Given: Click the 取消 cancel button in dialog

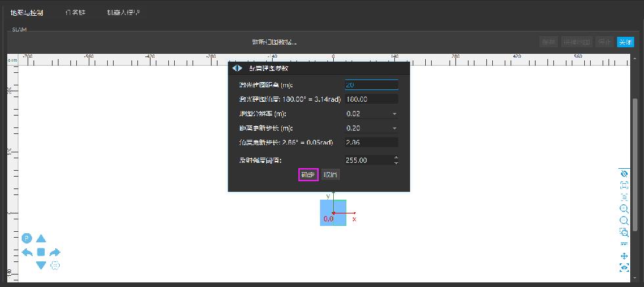Looking at the screenshot, I should point(331,175).
